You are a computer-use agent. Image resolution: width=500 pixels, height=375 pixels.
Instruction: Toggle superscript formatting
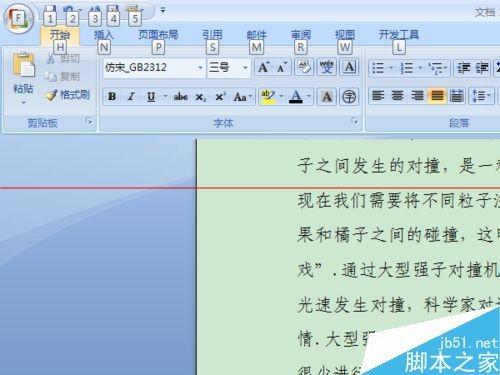[220, 97]
